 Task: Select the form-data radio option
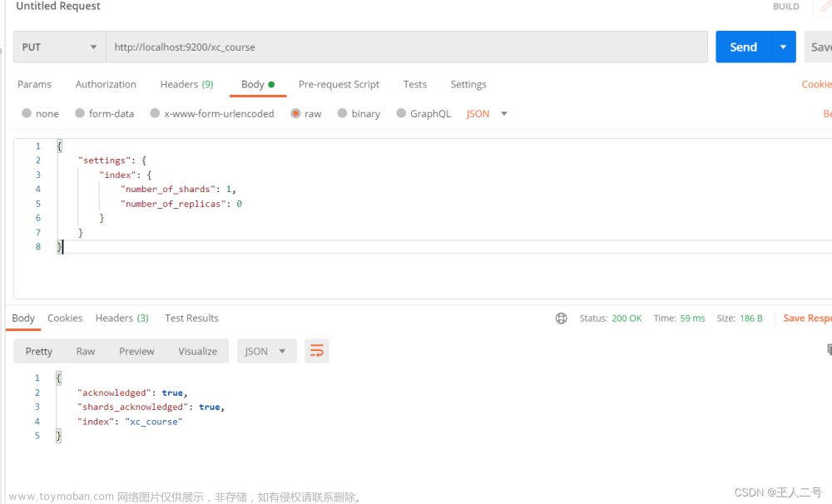tap(80, 113)
